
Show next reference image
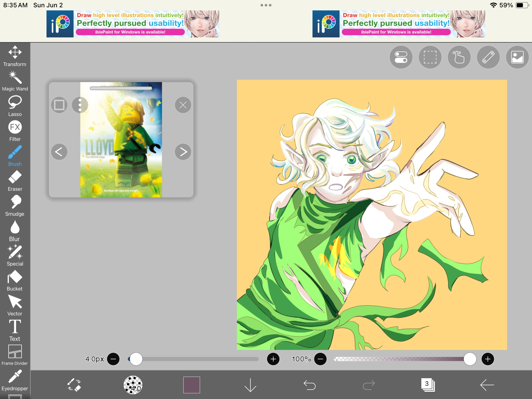coord(183,152)
